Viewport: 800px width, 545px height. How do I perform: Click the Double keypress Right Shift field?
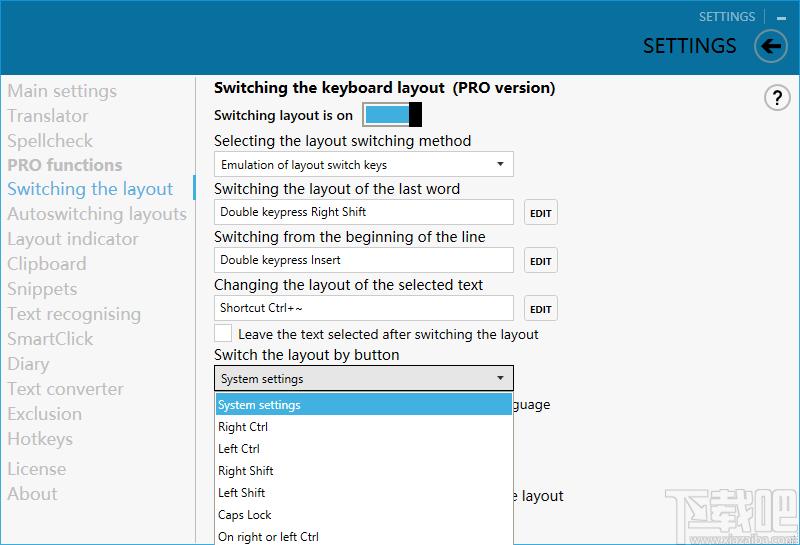click(x=364, y=212)
